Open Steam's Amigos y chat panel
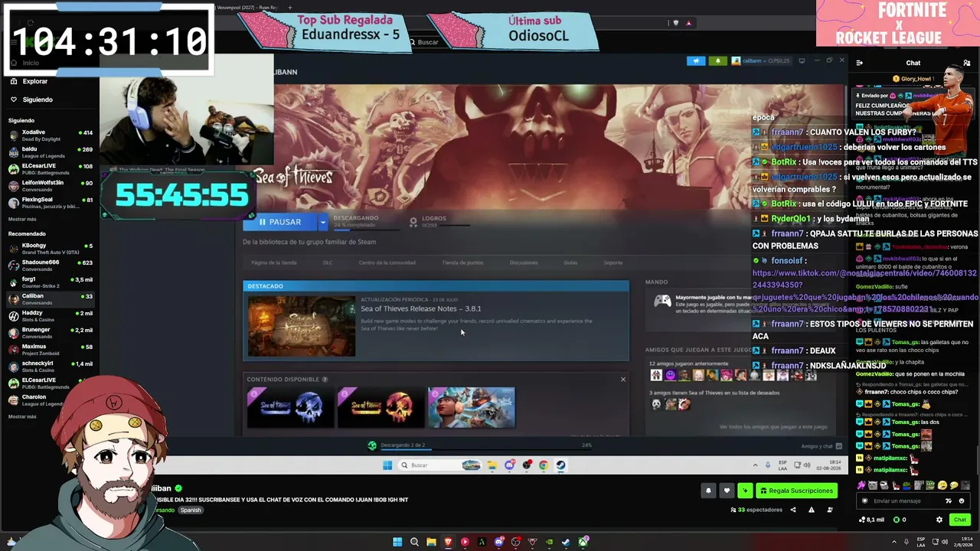The width and height of the screenshot is (980, 551). [x=822, y=446]
